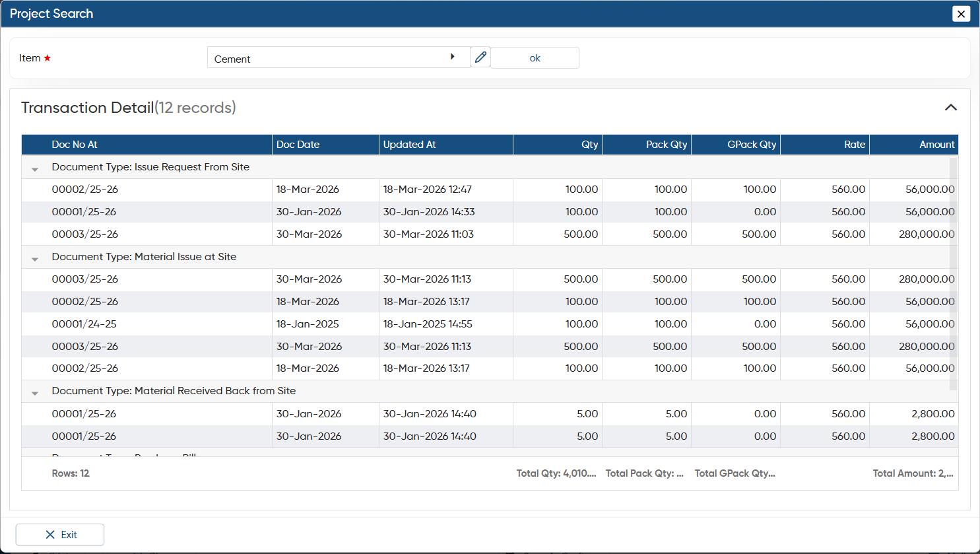The image size is (980, 554).
Task: Click the pencil edit icon beside Cement
Action: [480, 57]
